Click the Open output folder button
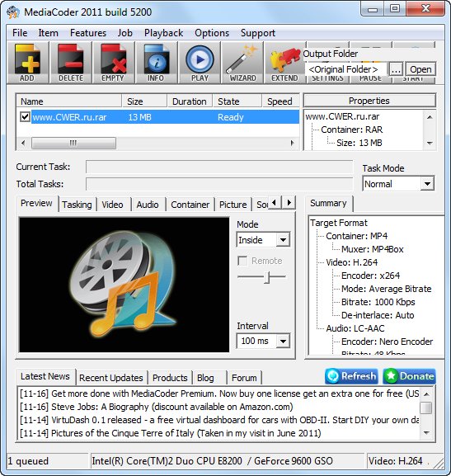The image size is (451, 476). 420,69
